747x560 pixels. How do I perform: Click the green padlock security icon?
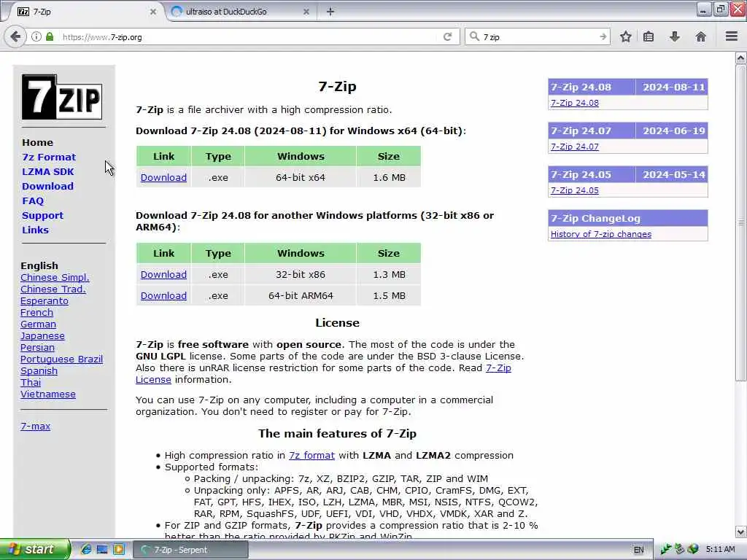(x=50, y=36)
